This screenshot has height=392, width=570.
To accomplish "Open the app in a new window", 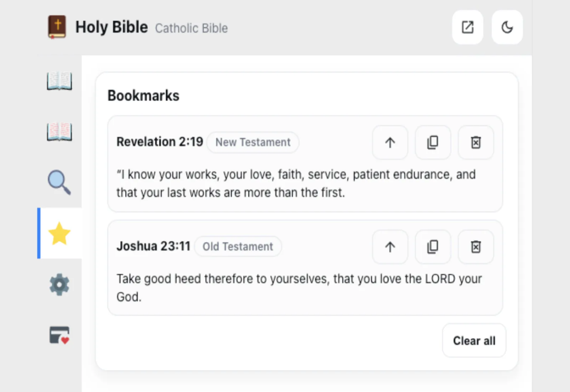I will pyautogui.click(x=467, y=27).
